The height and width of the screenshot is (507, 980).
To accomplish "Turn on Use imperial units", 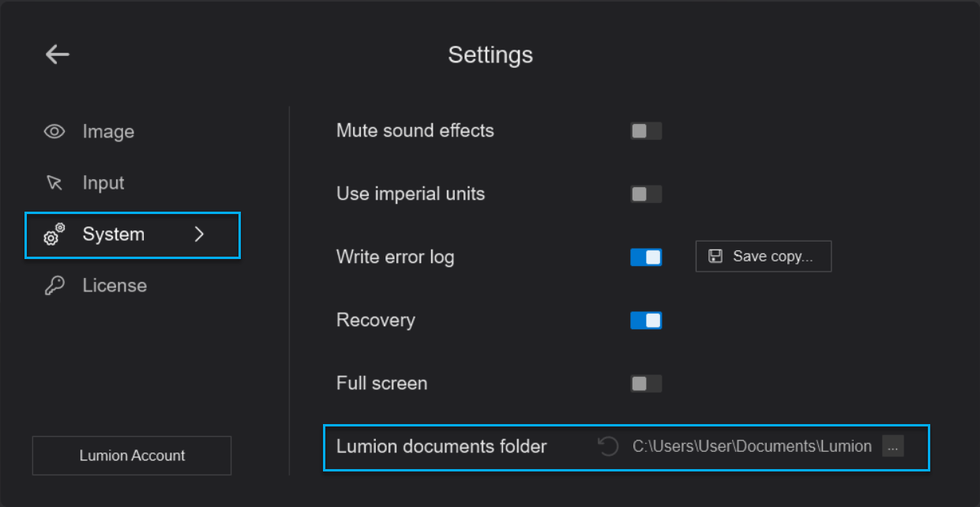I will pyautogui.click(x=646, y=193).
